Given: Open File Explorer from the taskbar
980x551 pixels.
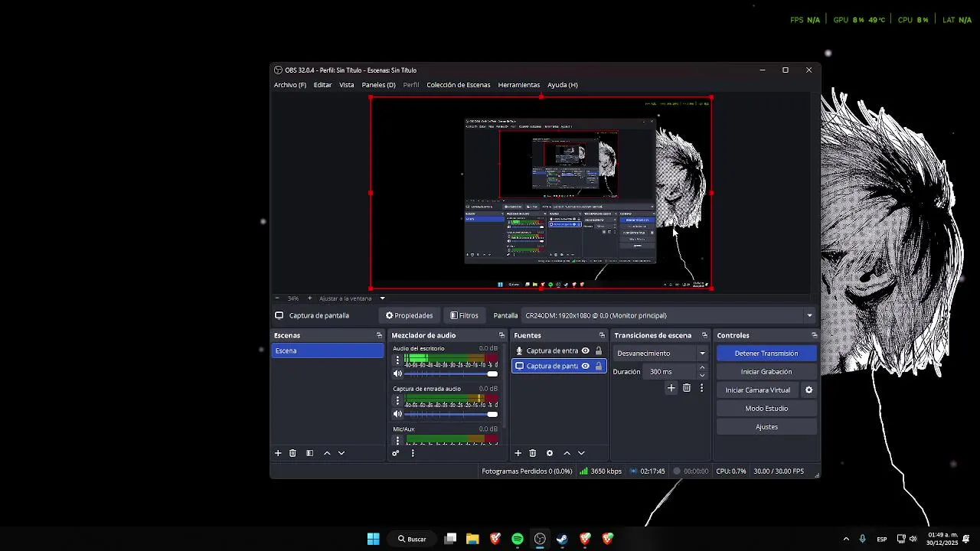Looking at the screenshot, I should pyautogui.click(x=472, y=539).
